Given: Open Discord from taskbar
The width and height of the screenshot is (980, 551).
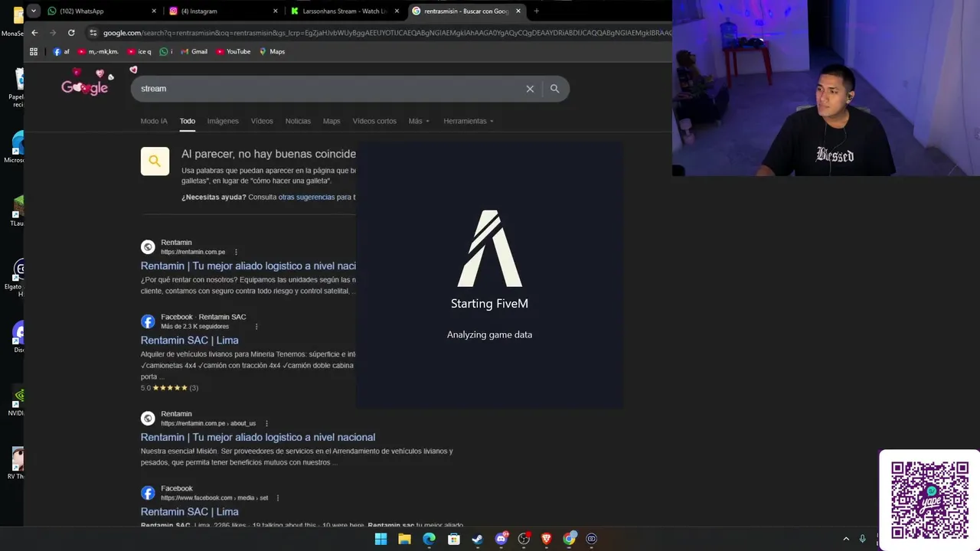Looking at the screenshot, I should pyautogui.click(x=501, y=539).
